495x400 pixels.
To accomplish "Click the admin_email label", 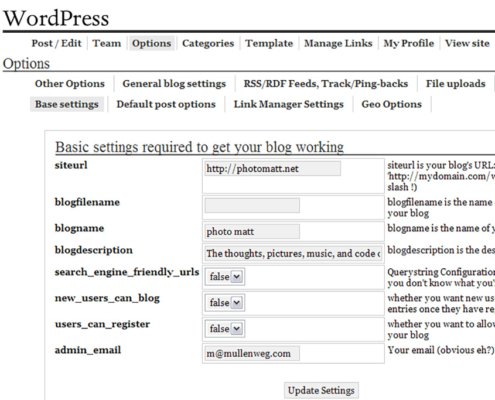I will pos(88,350).
